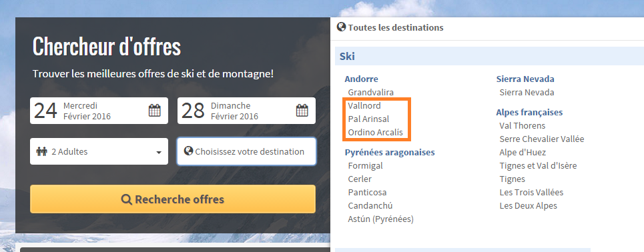Choose Val Thorens in Alpes françaises
The width and height of the screenshot is (644, 252).
click(523, 125)
